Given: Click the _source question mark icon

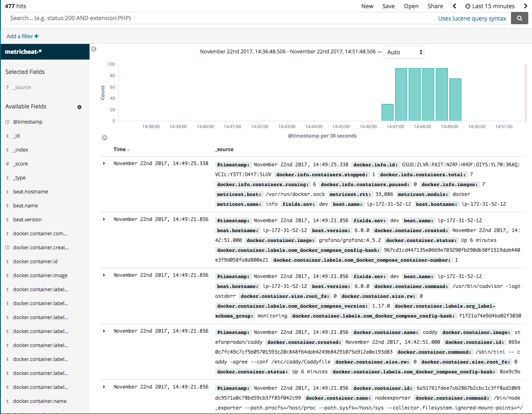Looking at the screenshot, I should (7, 87).
